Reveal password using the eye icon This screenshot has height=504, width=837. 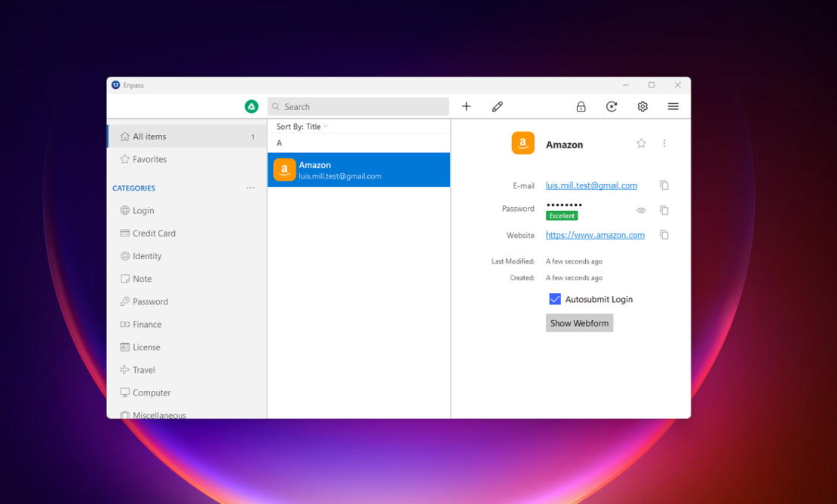coord(641,211)
